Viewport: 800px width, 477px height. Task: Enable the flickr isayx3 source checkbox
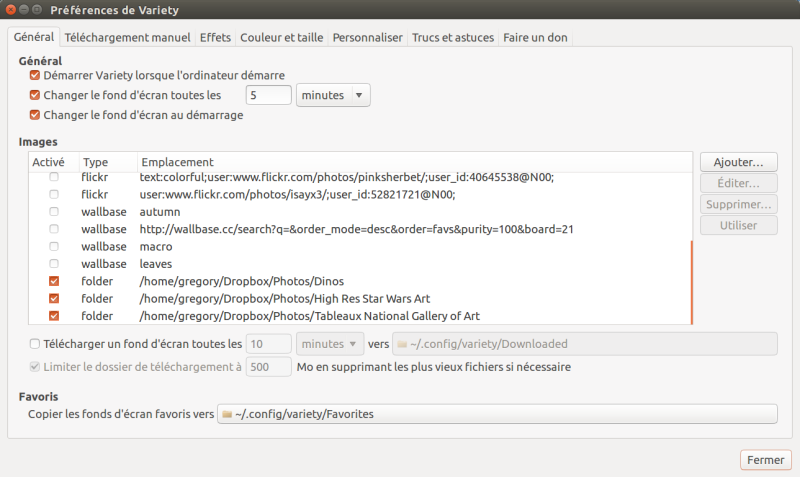pyautogui.click(x=54, y=194)
